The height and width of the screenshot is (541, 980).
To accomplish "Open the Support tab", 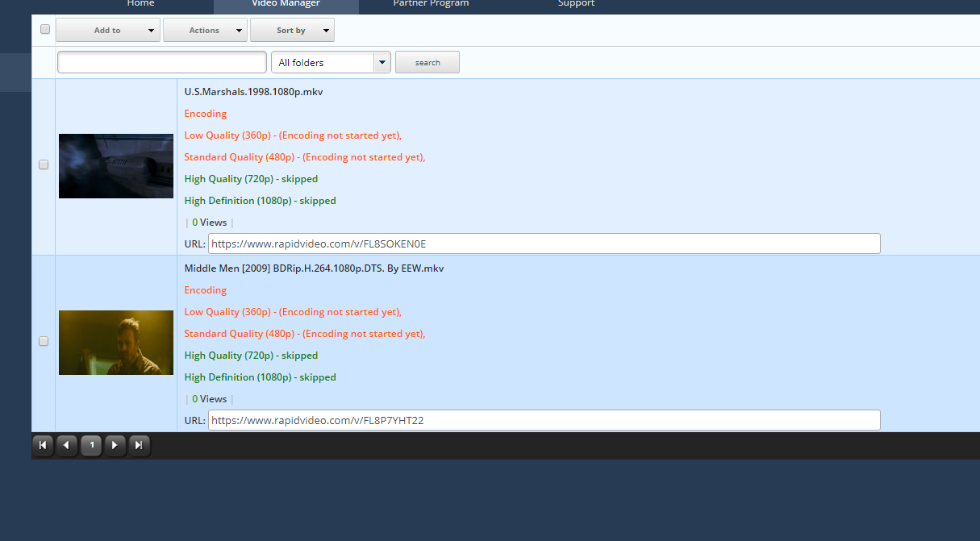I will click(x=576, y=4).
